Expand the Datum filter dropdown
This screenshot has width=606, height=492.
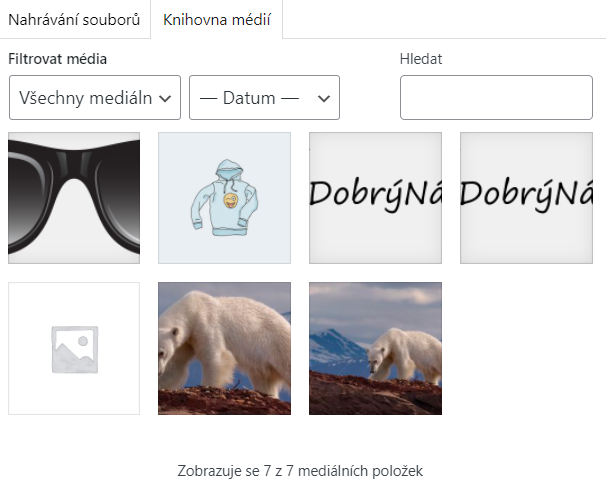click(x=264, y=97)
